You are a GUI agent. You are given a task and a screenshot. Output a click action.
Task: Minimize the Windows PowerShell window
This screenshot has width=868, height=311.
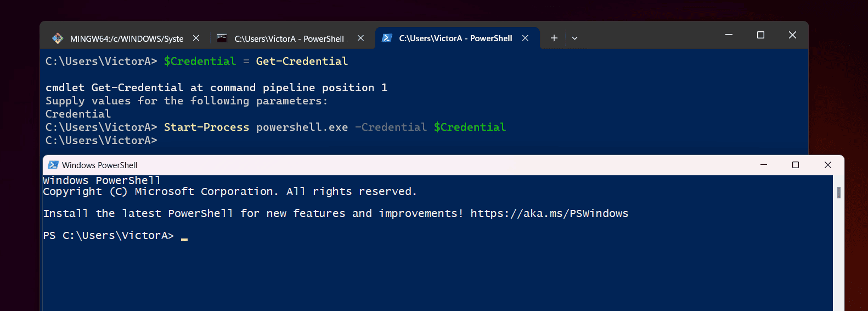point(764,165)
